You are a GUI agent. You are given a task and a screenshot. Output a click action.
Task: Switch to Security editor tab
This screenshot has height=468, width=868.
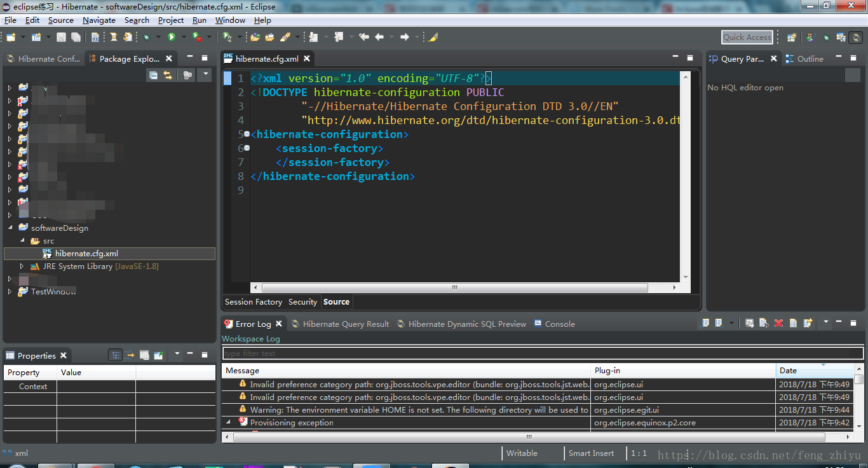point(302,302)
